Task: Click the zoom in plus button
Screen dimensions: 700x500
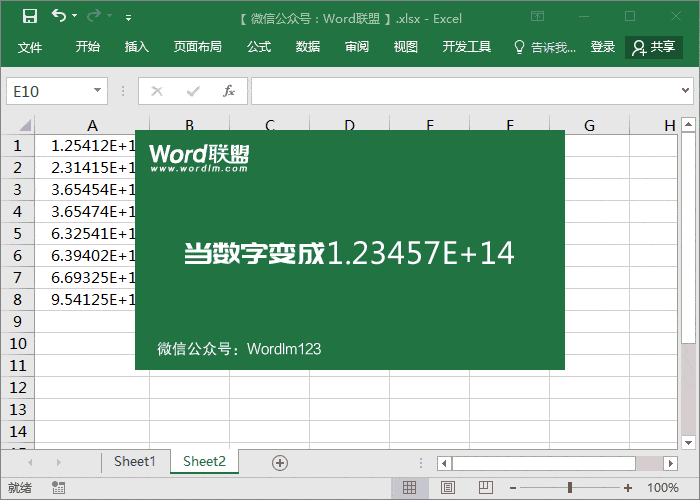Action: (628, 488)
